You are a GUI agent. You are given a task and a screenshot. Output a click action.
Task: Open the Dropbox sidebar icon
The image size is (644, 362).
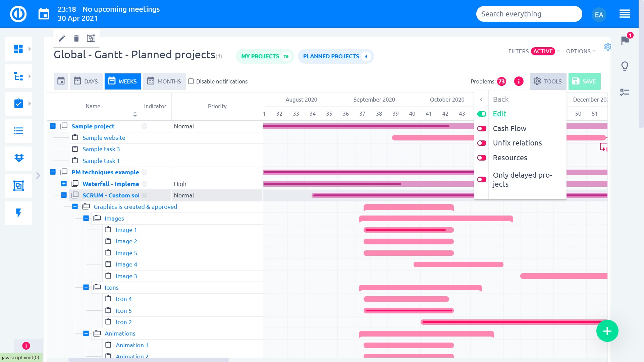click(x=18, y=158)
